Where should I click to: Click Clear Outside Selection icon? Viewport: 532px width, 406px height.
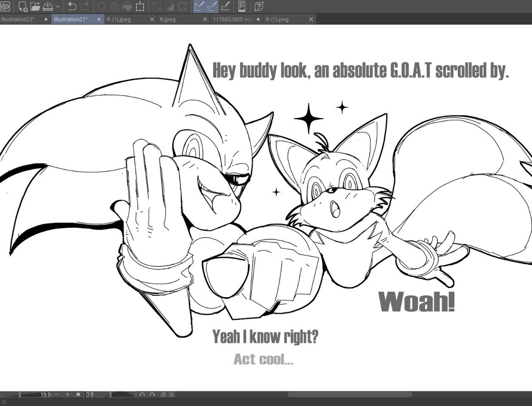tap(114, 7)
